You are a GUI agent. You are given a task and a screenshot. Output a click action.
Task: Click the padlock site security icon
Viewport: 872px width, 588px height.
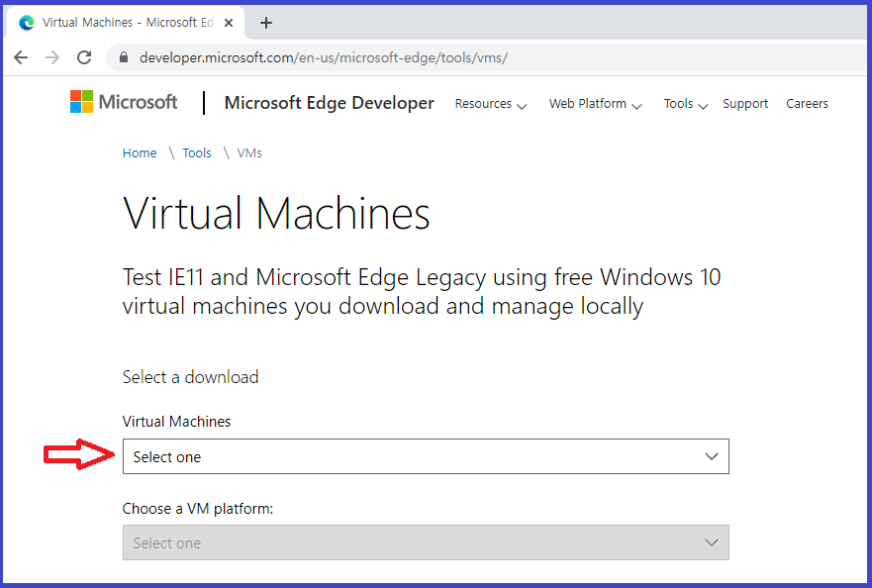point(124,57)
